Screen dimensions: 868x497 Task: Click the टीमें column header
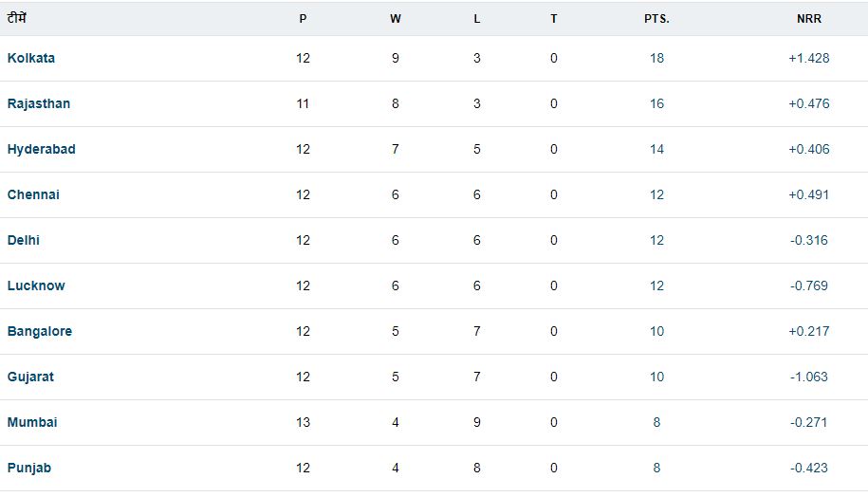(17, 18)
